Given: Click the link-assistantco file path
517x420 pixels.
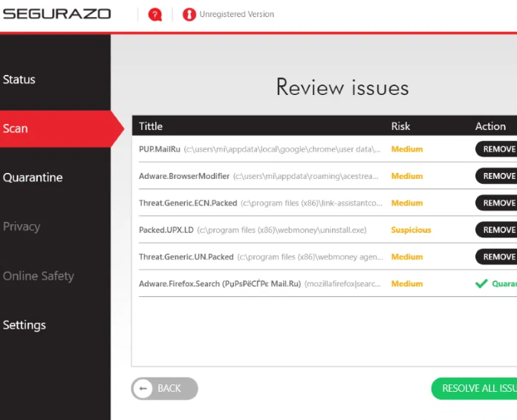Looking at the screenshot, I should coord(311,203).
